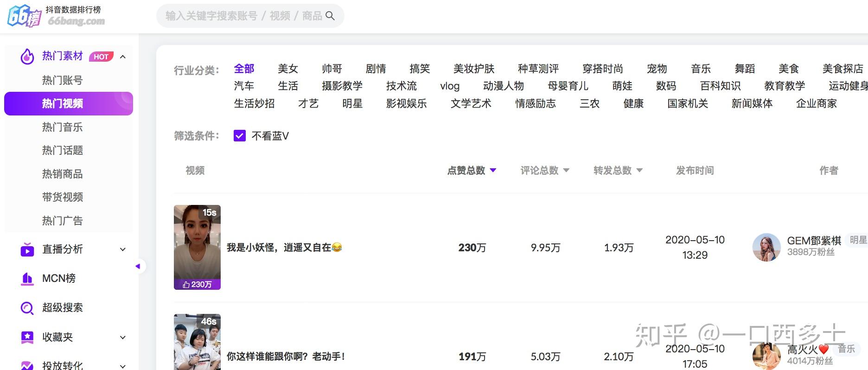868x370 pixels.
Task: Open the 46s video thumbnail
Action: 197,342
